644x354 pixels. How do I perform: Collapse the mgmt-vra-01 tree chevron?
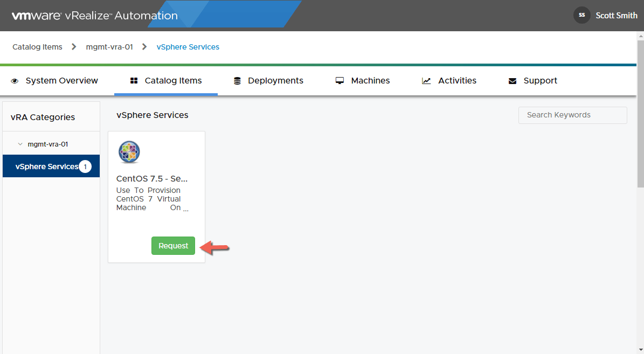pos(20,144)
